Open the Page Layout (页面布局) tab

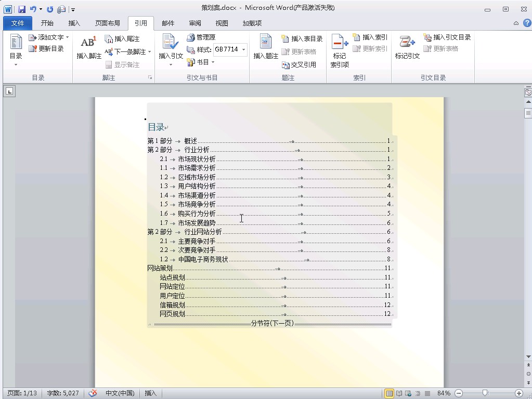point(107,23)
